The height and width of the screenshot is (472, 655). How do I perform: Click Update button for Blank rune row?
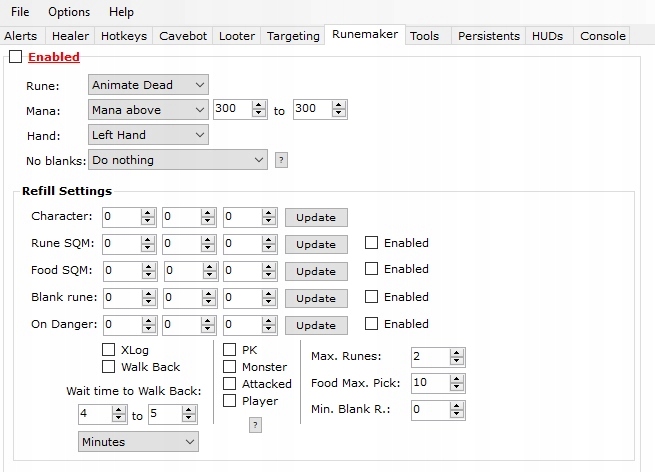(x=316, y=299)
